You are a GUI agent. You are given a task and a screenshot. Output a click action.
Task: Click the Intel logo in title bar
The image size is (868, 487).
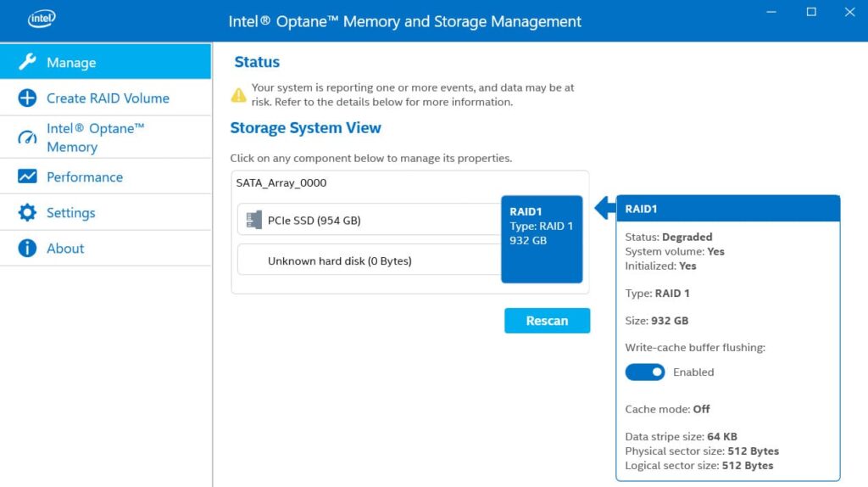(42, 19)
